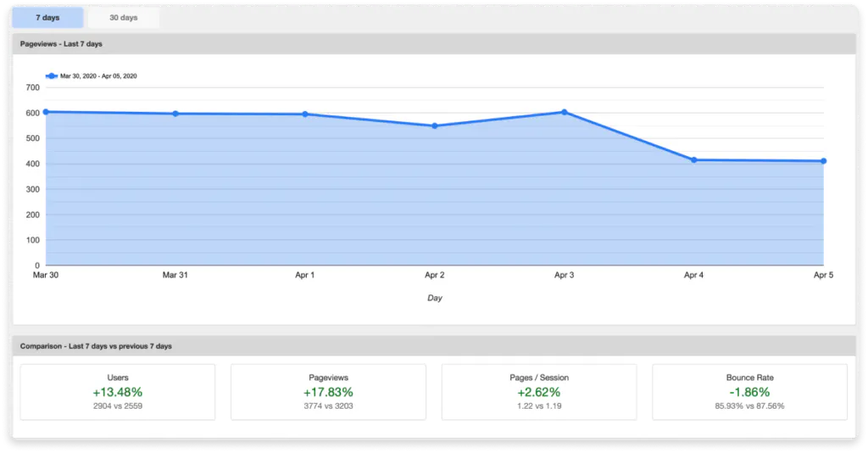Open the Users comparison card
Screen dimensions: 868x453
(118, 392)
